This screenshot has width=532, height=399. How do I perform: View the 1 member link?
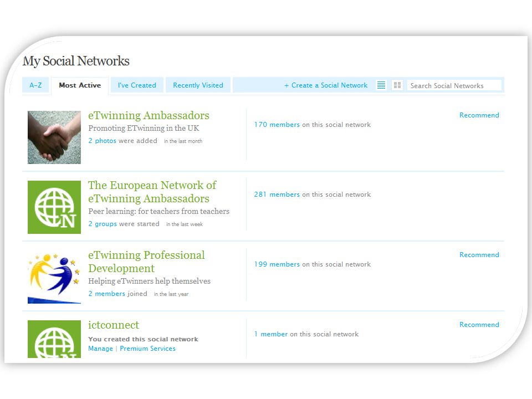(x=271, y=334)
